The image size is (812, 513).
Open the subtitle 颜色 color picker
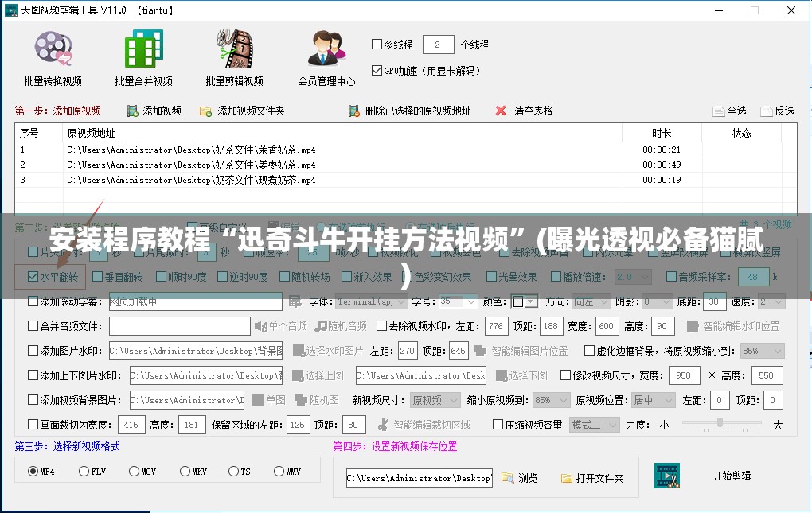pyautogui.click(x=524, y=301)
